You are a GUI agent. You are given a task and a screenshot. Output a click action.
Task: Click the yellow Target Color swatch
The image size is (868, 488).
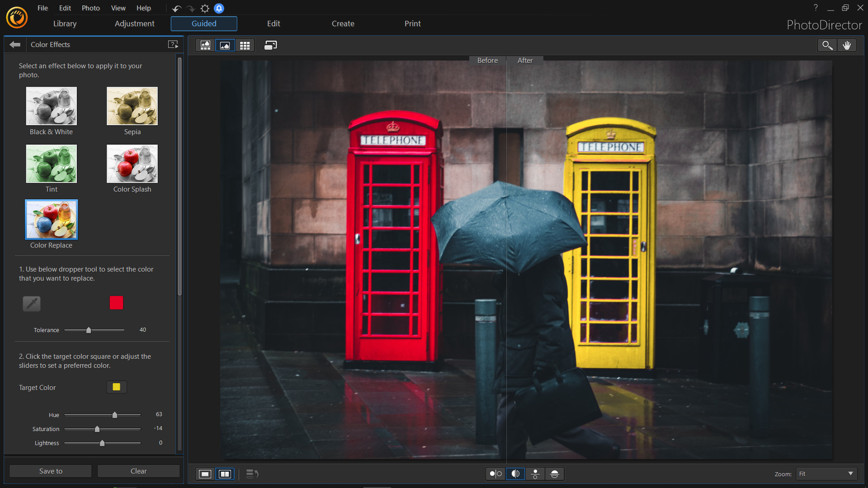116,387
